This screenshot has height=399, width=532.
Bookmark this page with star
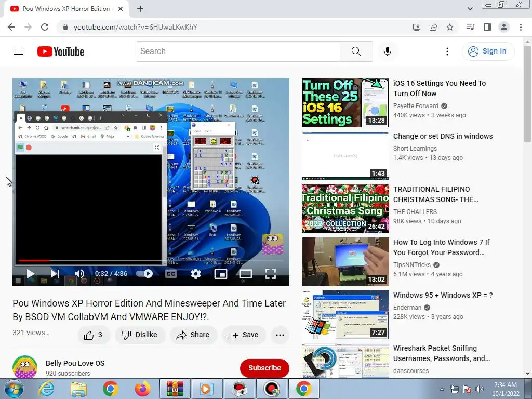pos(450,27)
